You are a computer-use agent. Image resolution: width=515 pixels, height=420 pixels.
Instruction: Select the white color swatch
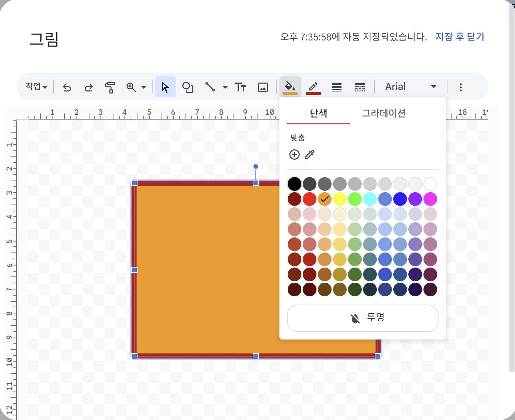[x=430, y=184]
